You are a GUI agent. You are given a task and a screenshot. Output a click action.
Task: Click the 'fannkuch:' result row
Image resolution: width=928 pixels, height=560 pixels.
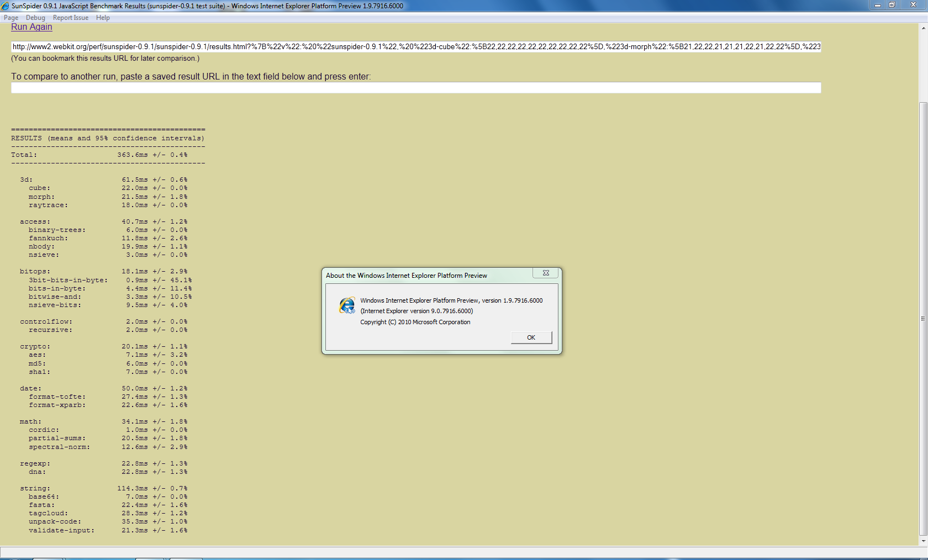tap(108, 239)
